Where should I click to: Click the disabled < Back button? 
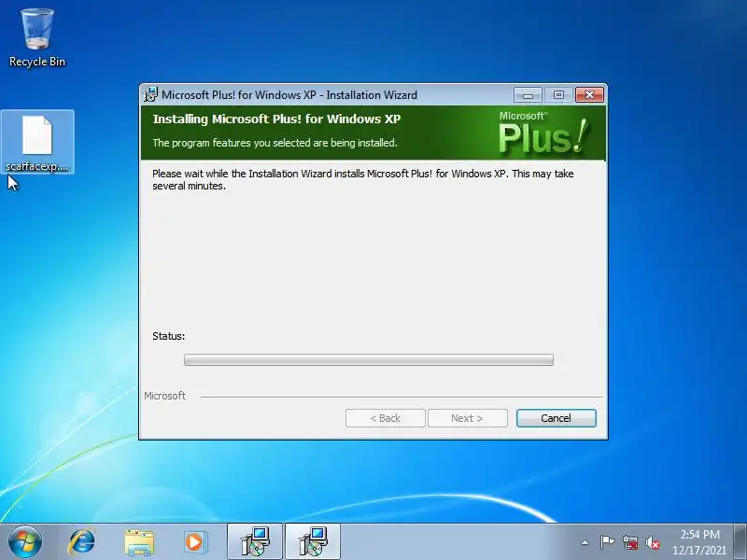click(386, 418)
